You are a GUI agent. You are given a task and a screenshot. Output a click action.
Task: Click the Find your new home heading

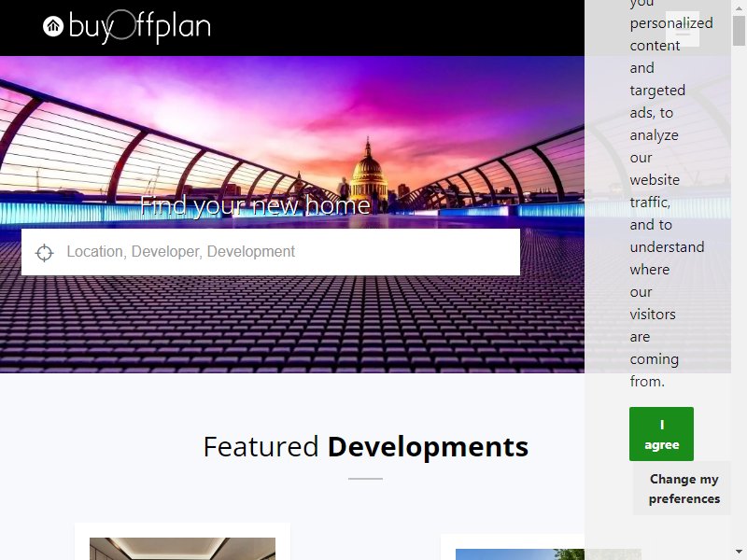click(255, 205)
